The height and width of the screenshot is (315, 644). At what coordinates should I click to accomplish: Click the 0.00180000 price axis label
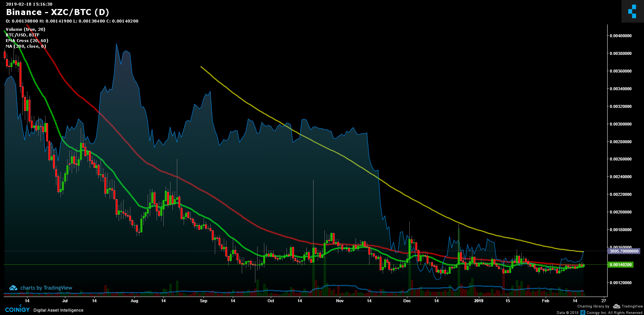[620, 230]
